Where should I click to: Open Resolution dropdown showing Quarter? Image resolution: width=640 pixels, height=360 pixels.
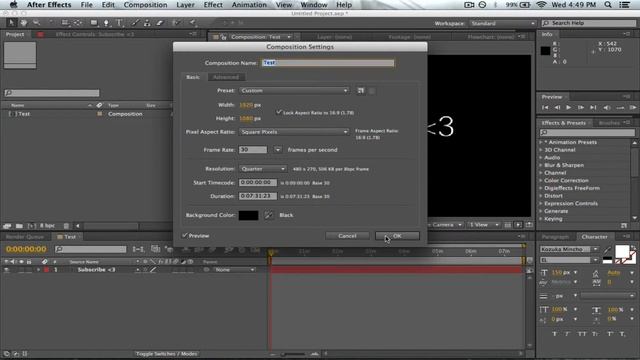point(263,169)
